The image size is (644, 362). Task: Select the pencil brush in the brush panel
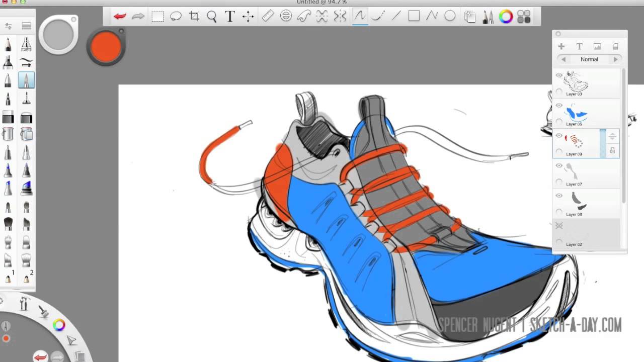(8, 44)
